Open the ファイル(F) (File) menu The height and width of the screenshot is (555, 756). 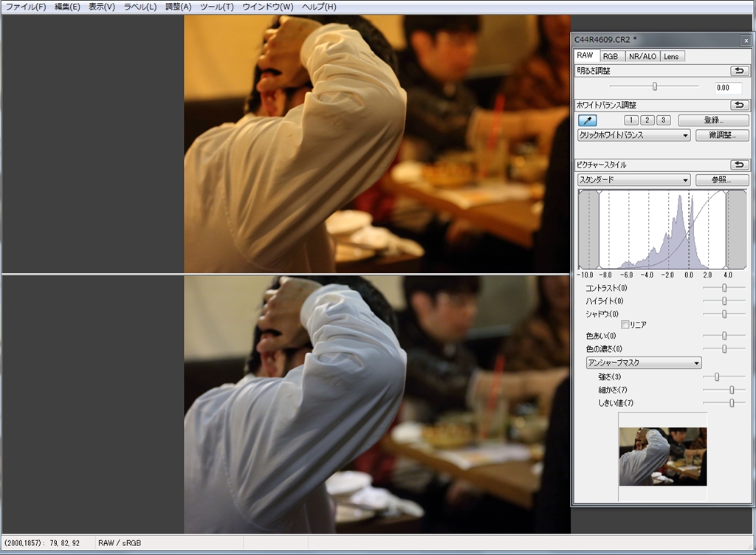26,7
